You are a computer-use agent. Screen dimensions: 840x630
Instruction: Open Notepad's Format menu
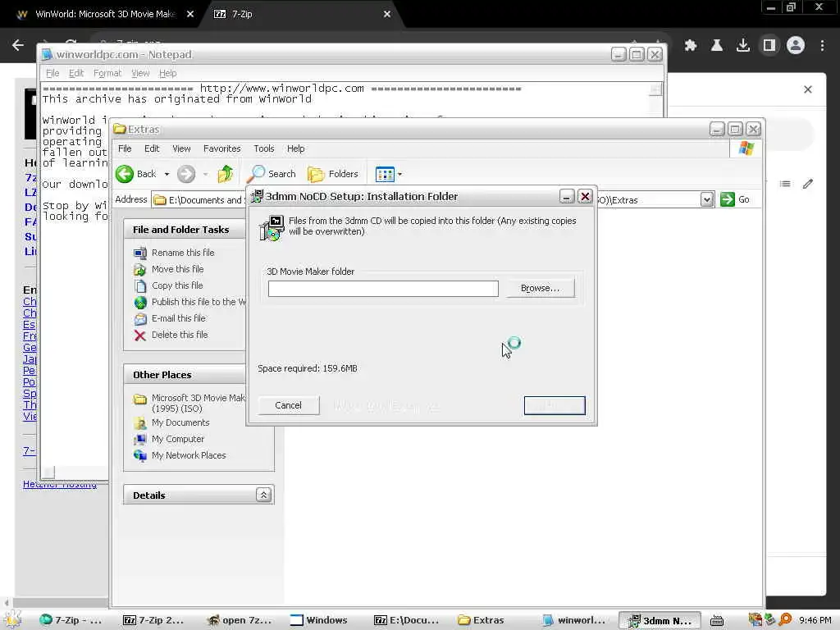[x=107, y=73]
